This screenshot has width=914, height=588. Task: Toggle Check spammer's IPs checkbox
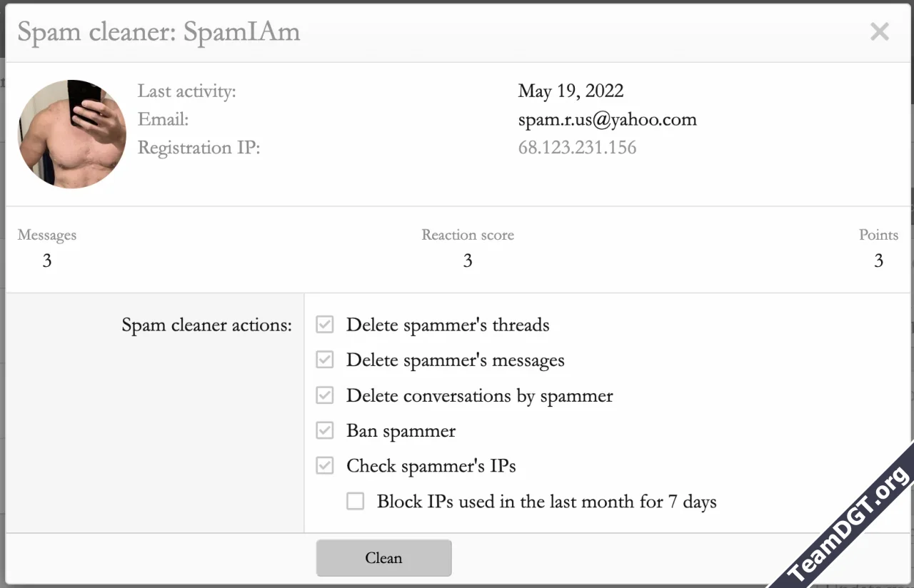click(325, 466)
